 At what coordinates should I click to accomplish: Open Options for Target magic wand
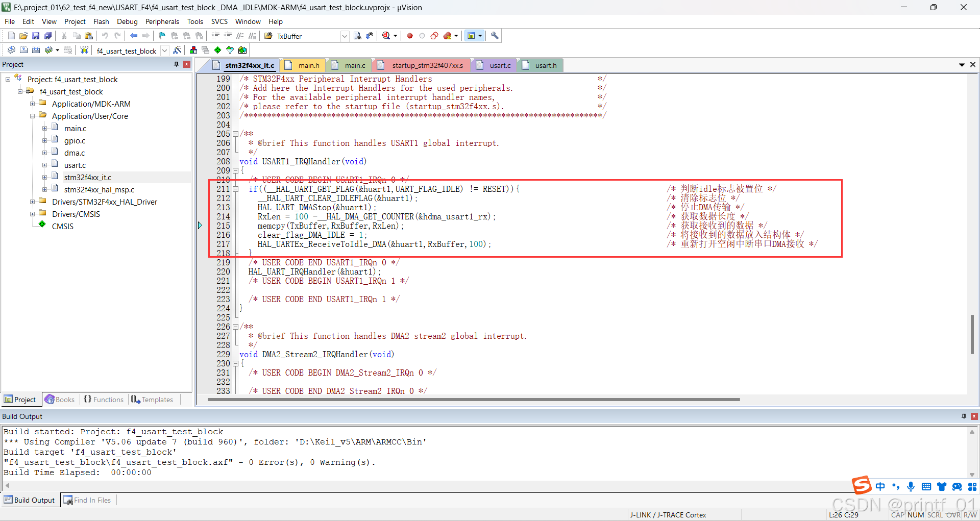coord(177,50)
